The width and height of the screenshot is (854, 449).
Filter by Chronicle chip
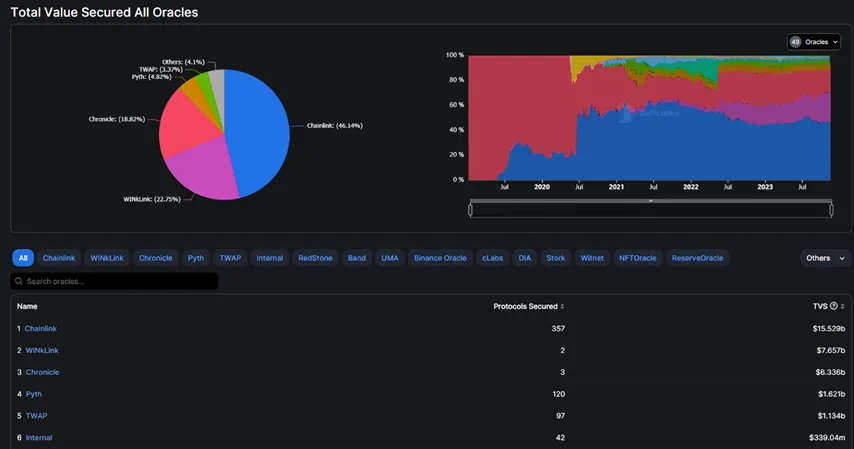click(155, 258)
